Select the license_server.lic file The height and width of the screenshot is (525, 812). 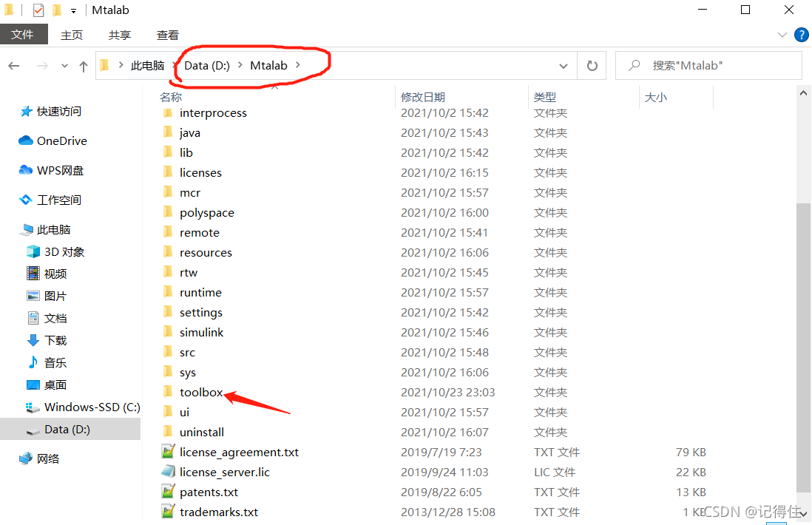[x=224, y=472]
